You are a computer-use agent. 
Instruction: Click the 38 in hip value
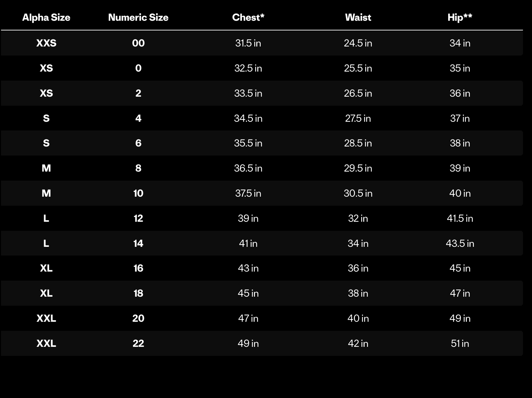(x=460, y=143)
